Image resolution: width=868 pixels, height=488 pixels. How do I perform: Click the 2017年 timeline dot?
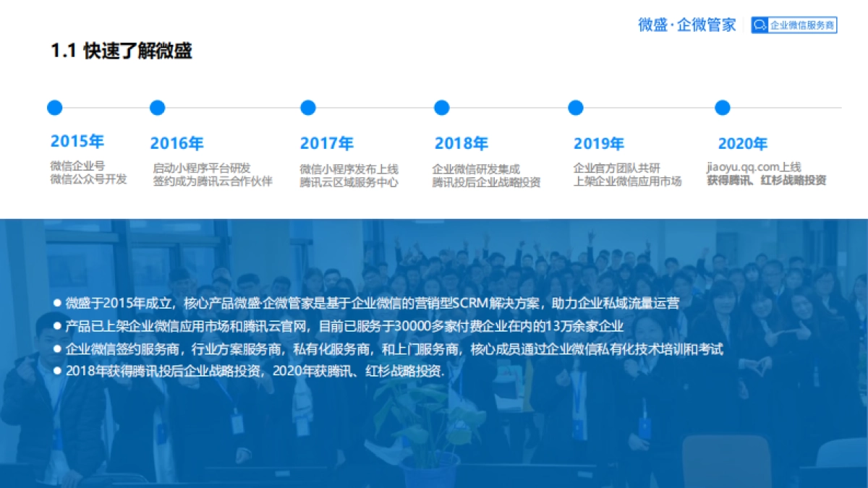[x=307, y=107]
